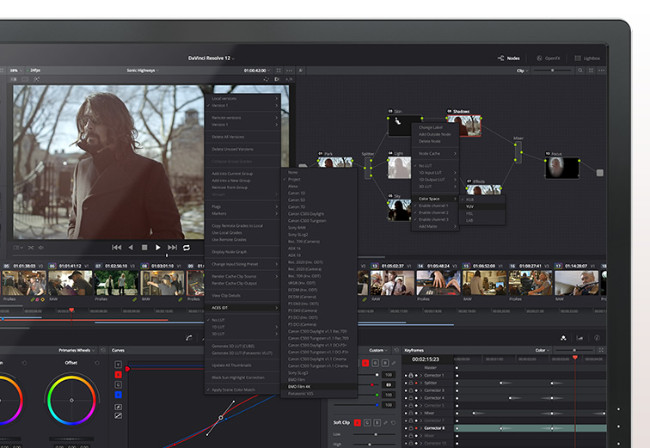Image resolution: width=650 pixels, height=448 pixels.
Task: Open the OpenFX panel icon
Action: coord(539,58)
